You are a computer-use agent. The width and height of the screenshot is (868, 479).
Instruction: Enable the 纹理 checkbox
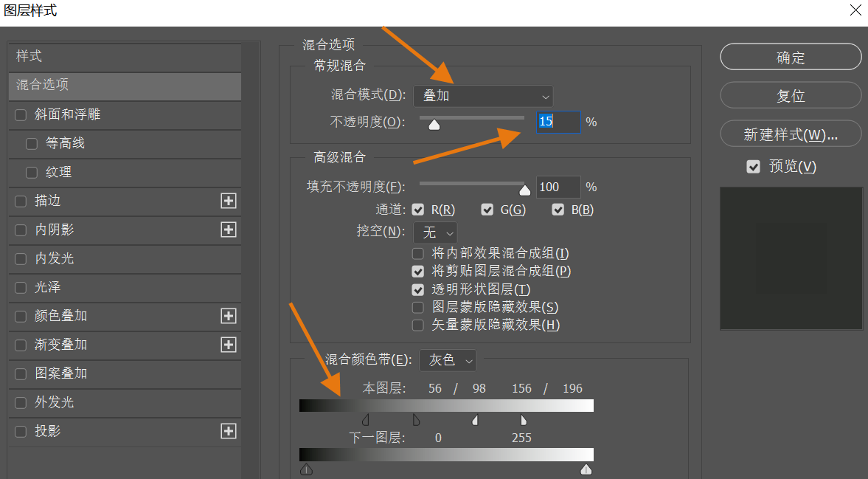(32, 172)
